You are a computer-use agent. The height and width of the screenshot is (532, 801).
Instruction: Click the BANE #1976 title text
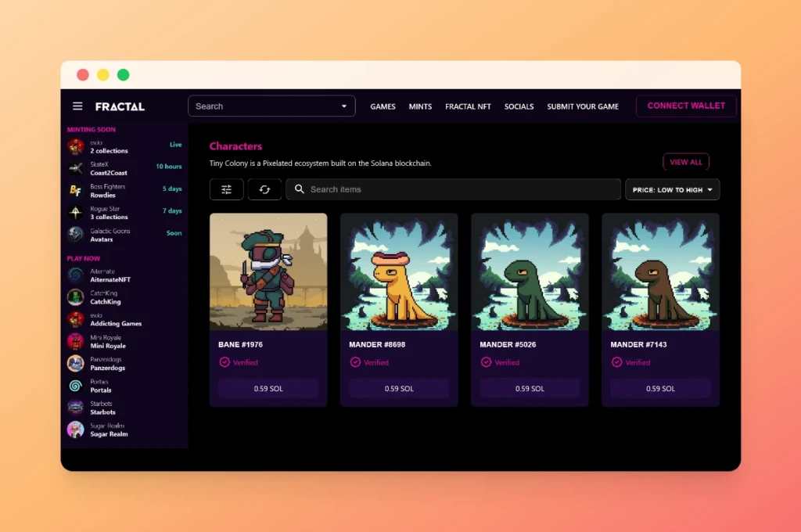point(241,345)
